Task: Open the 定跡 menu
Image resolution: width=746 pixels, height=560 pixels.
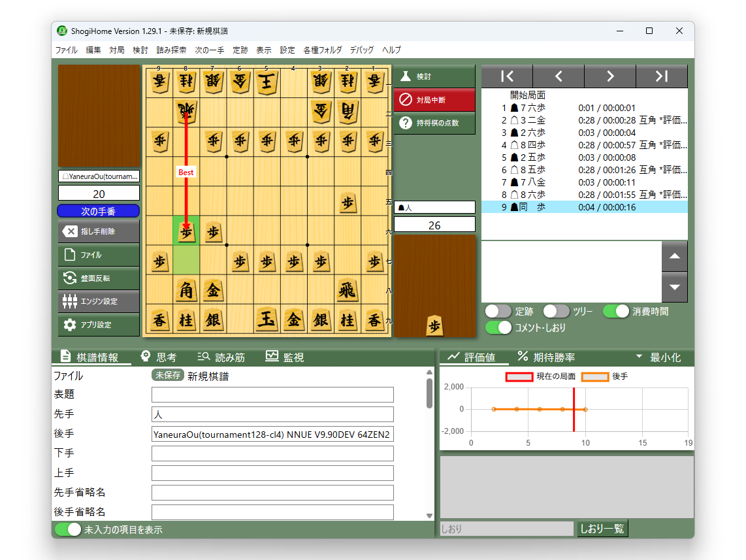Action: pyautogui.click(x=240, y=50)
